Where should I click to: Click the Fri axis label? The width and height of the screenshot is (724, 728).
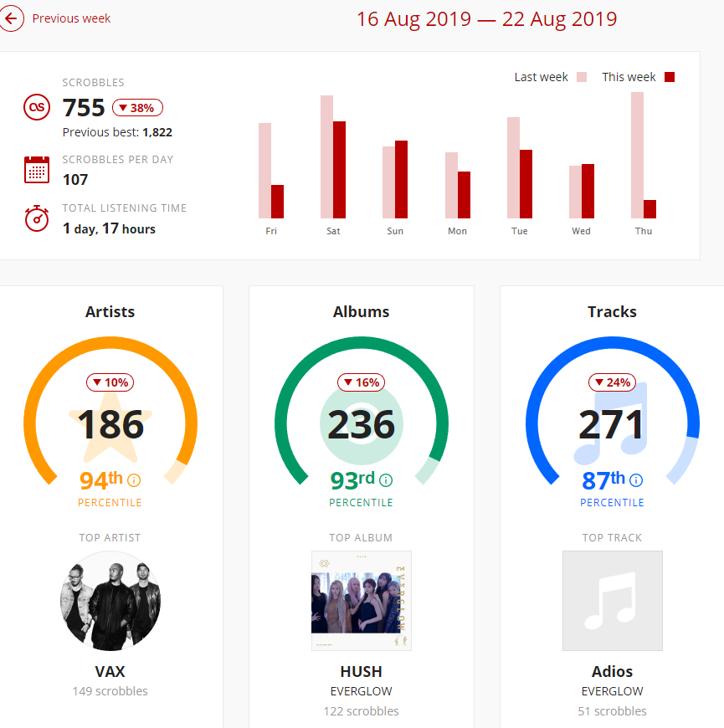271,231
